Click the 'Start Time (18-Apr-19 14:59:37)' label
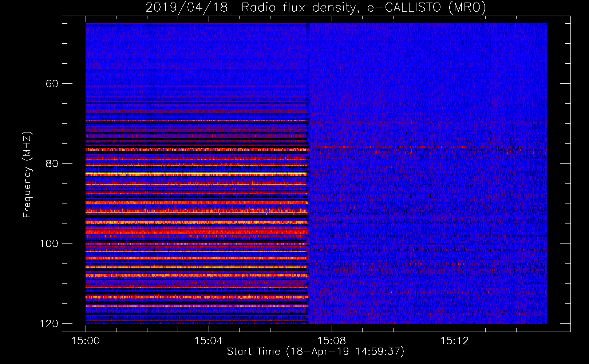Viewport: 589px width, 364px height. (316, 352)
